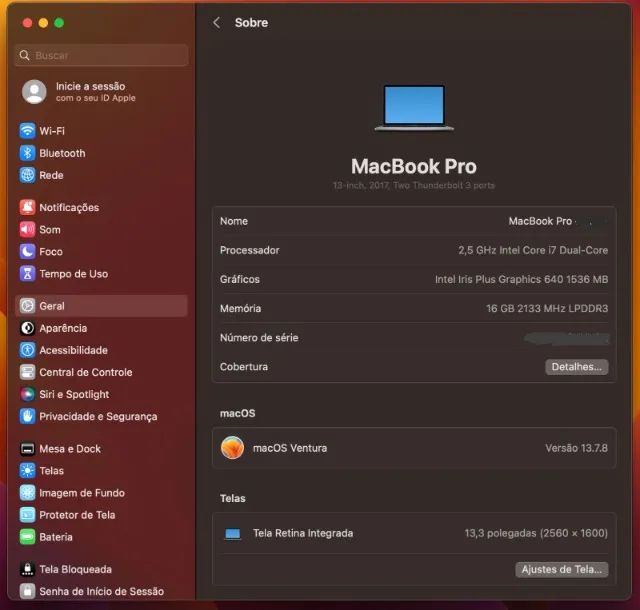640x610 pixels.
Task: Click the search magnifier icon
Action: 24,55
